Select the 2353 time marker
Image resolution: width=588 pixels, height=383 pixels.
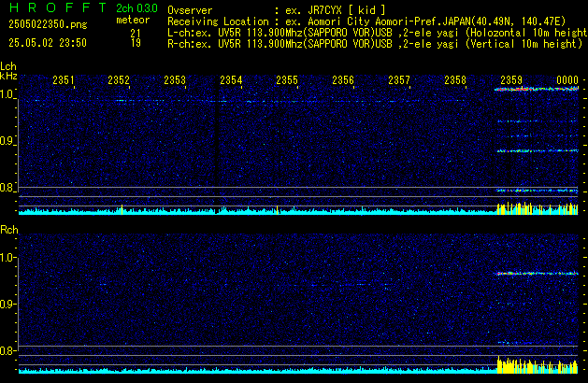pos(175,80)
